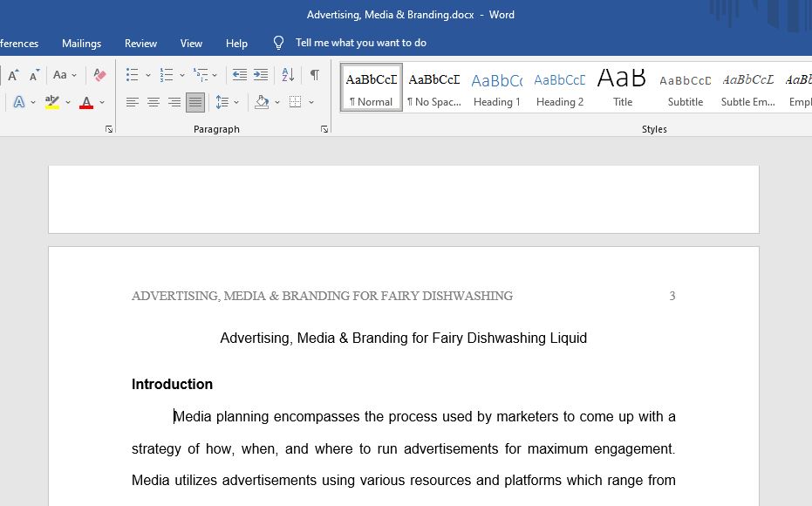Apply the Title style
Screen dimensions: 812x506
[x=623, y=87]
